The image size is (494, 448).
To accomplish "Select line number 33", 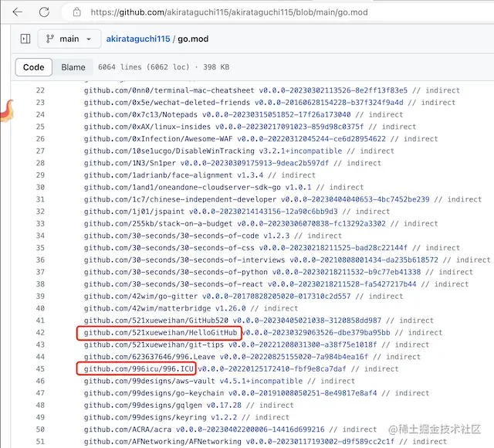I will click(40, 223).
